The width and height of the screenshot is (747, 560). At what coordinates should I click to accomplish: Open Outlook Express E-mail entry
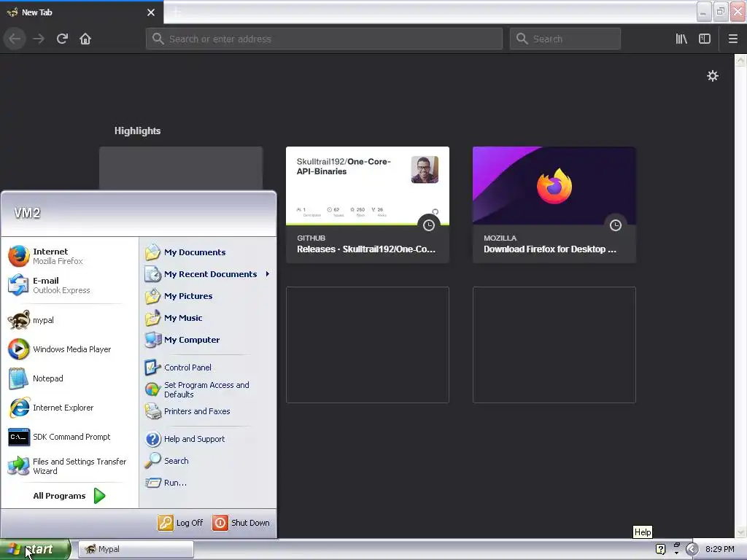point(69,285)
